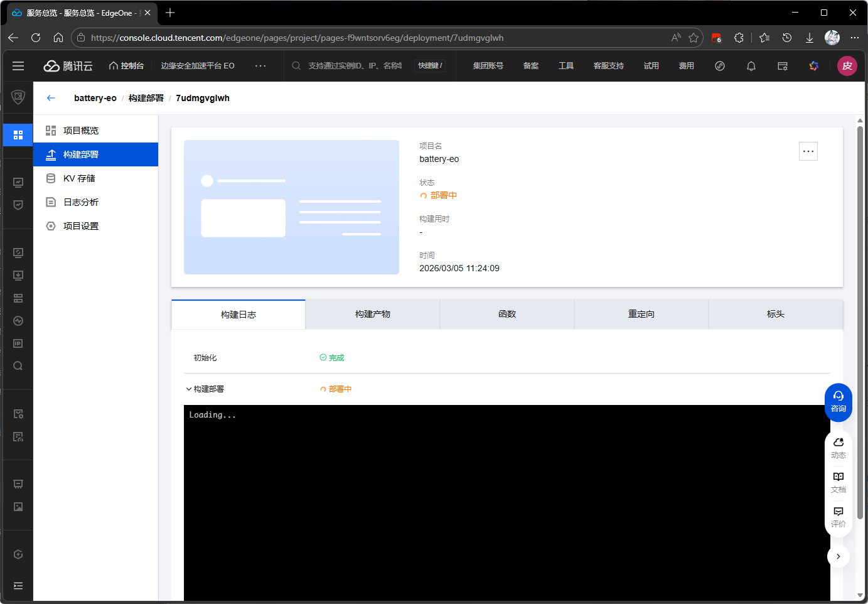Click the billing window icon in top bar

point(783,66)
